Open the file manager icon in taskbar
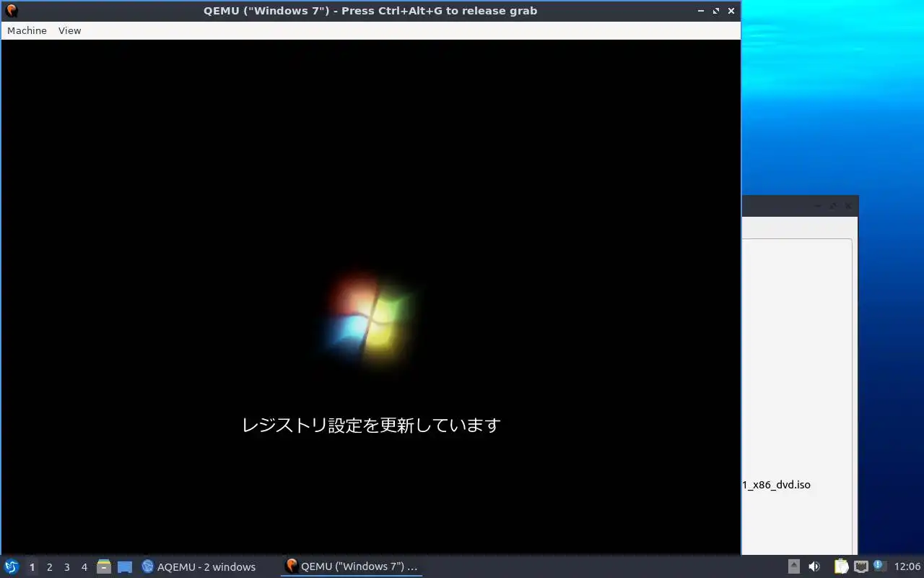The image size is (924, 578). (104, 566)
